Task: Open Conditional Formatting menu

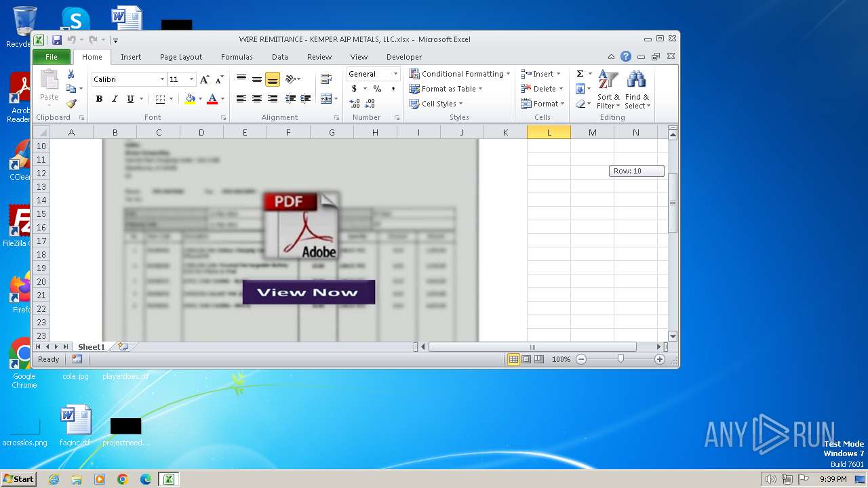Action: tap(460, 74)
